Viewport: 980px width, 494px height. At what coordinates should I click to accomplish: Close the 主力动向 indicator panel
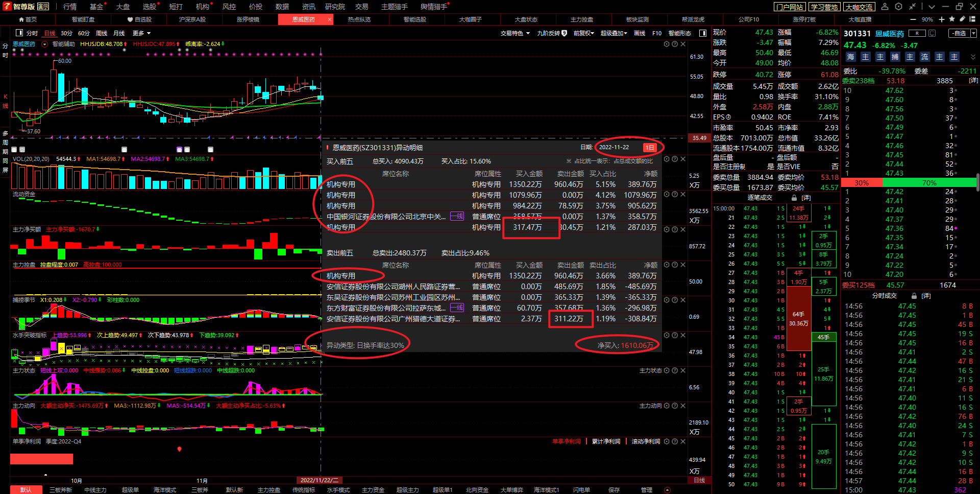[x=683, y=406]
